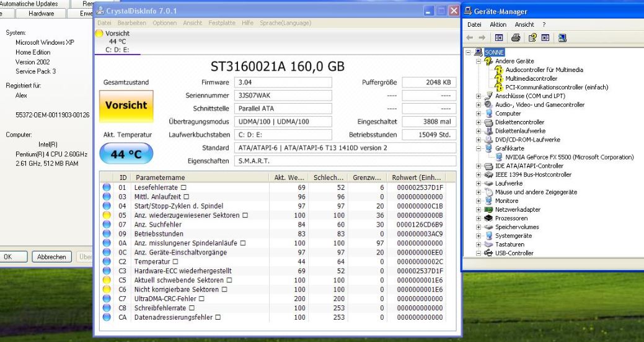Click the SONNE computer icon in tree
644x342 pixels.
(x=479, y=52)
